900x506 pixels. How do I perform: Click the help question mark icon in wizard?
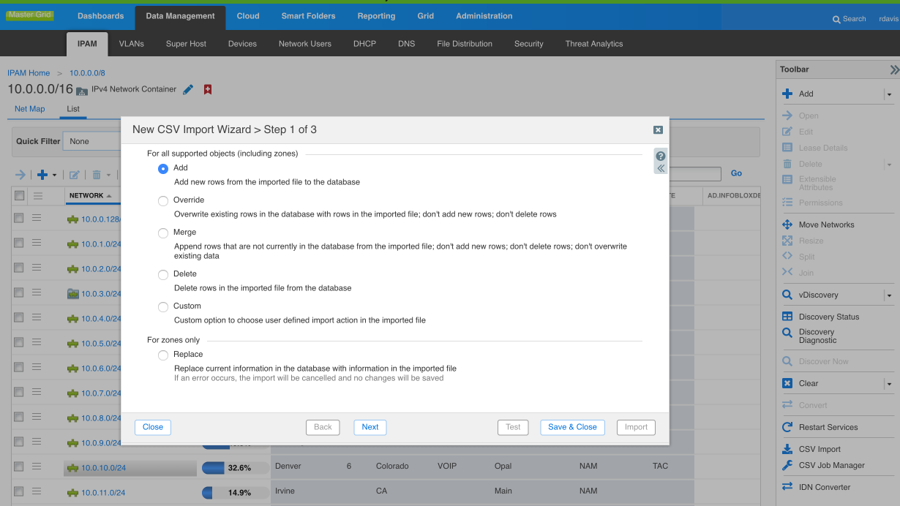click(660, 156)
